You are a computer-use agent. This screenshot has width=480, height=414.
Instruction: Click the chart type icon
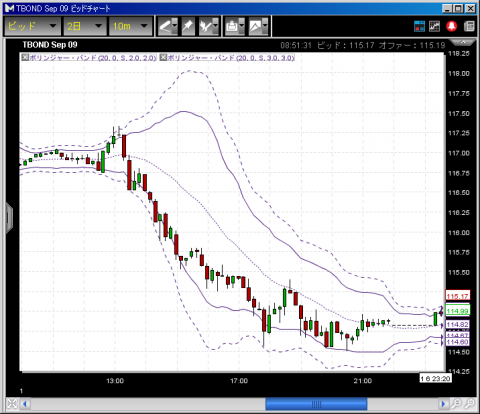pyautogui.click(x=255, y=26)
